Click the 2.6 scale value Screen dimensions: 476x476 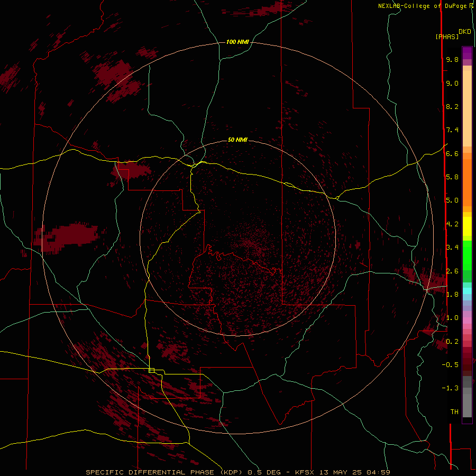click(x=452, y=271)
